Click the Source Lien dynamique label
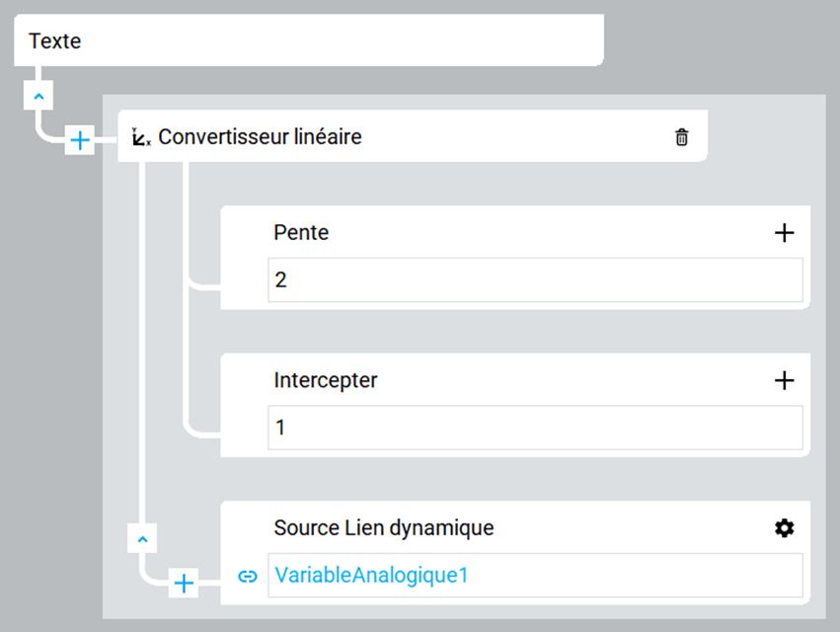The height and width of the screenshot is (632, 840). point(384,528)
